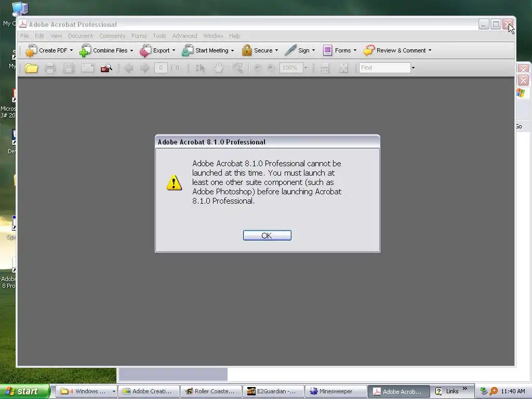The image size is (532, 399).
Task: Click the Next Page arrow
Action: [x=145, y=68]
